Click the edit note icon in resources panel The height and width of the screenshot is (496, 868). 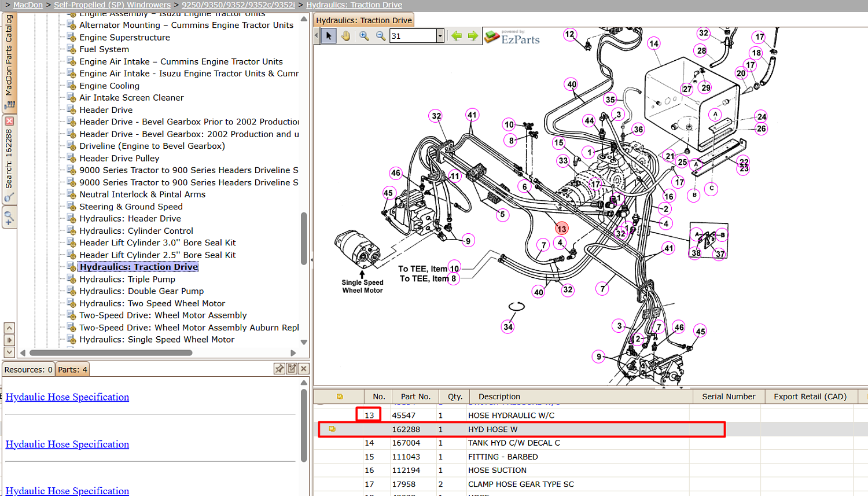pos(292,369)
